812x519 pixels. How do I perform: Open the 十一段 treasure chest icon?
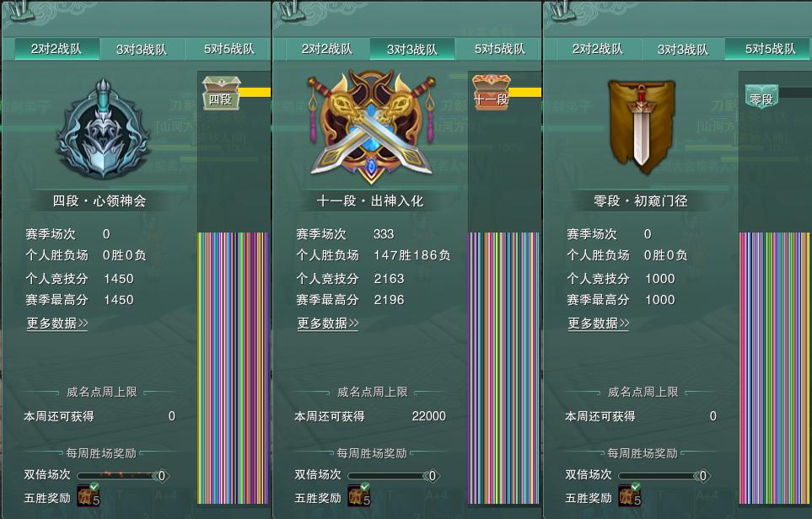coord(492,91)
